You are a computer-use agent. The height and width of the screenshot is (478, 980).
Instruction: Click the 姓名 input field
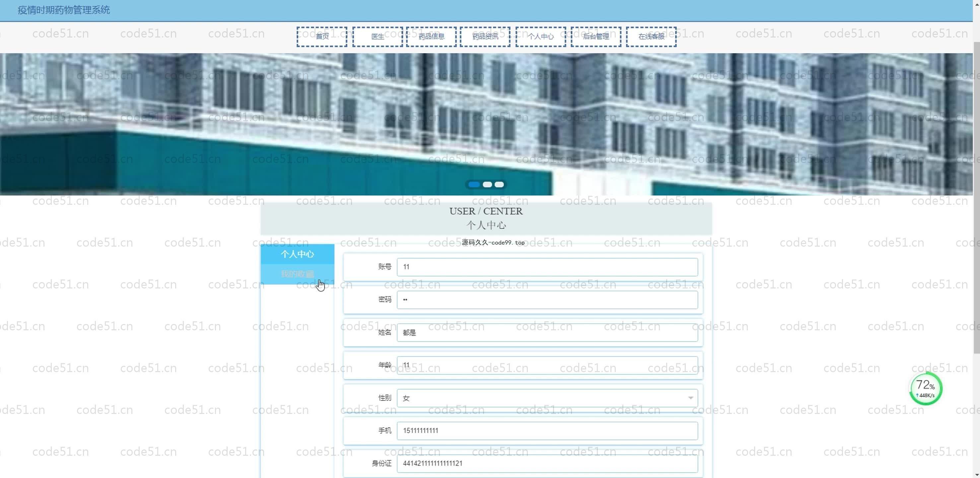[x=547, y=333]
